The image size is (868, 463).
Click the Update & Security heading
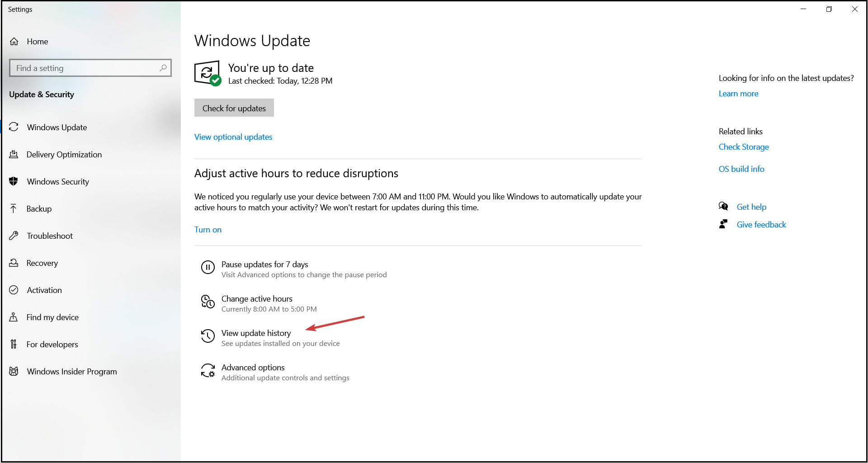pos(42,94)
